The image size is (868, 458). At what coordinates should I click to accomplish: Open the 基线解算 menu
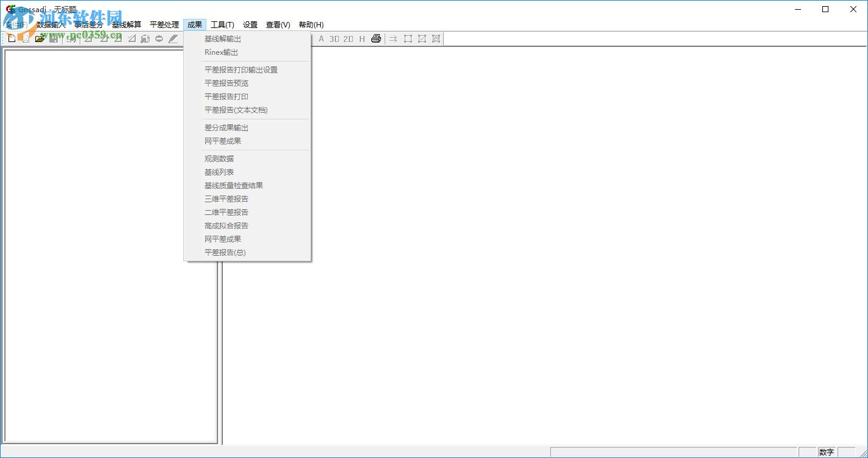click(127, 25)
